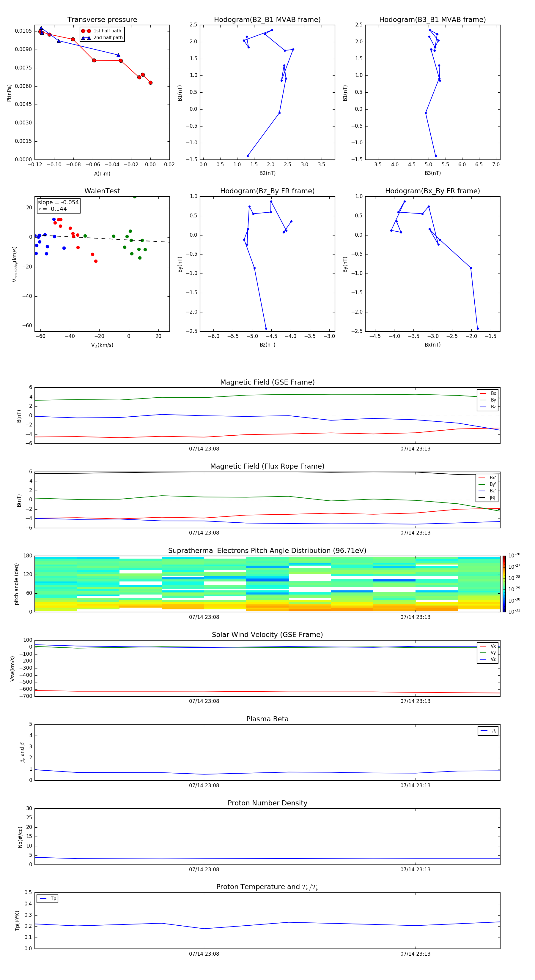Click 'Pt(nPa)' y-axis label
The image size is (535, 980).
click(x=9, y=92)
